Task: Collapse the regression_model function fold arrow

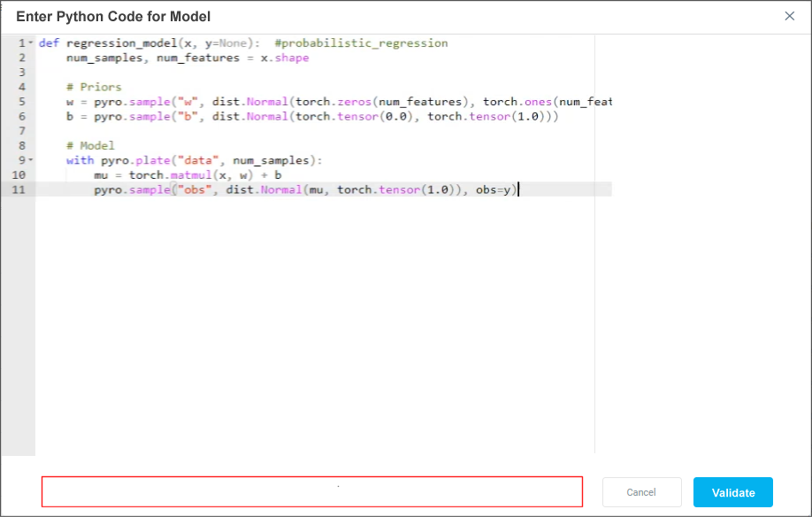Action: pyautogui.click(x=31, y=42)
